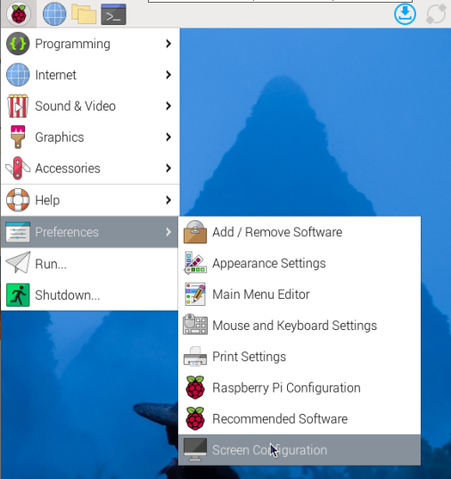Click the Raspberry Pi main menu icon
This screenshot has height=479, width=451.
[19, 14]
